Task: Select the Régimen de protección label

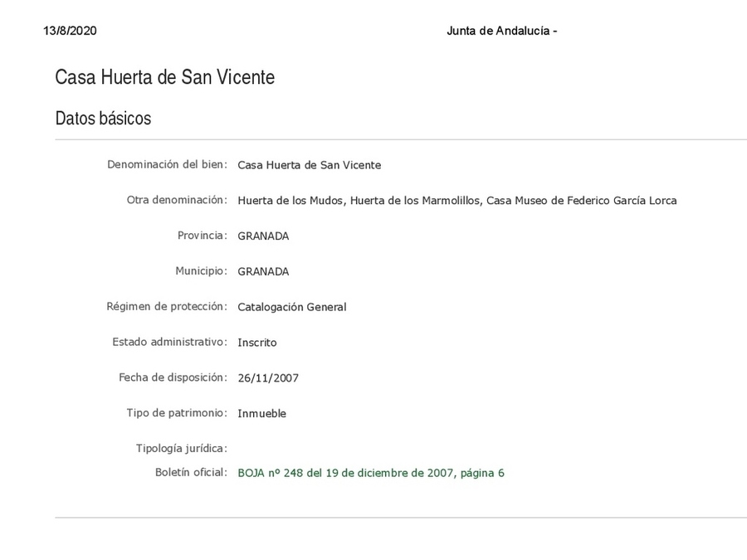Action: click(167, 306)
